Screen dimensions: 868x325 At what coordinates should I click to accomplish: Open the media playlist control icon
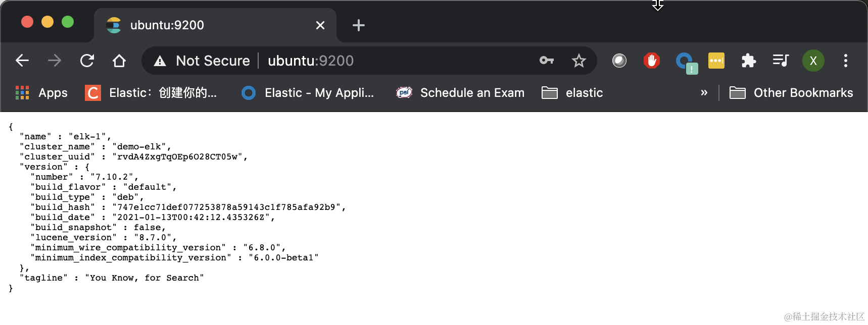781,61
